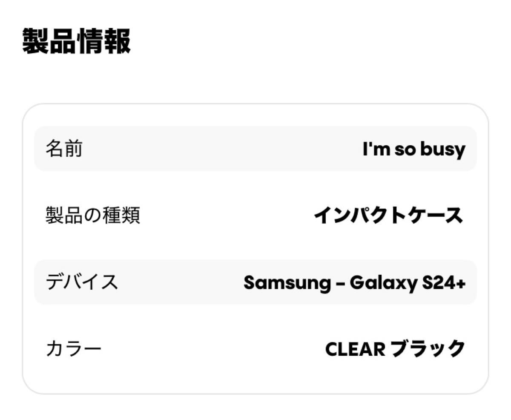Click the word "CLEAR" in color row

coord(355,349)
